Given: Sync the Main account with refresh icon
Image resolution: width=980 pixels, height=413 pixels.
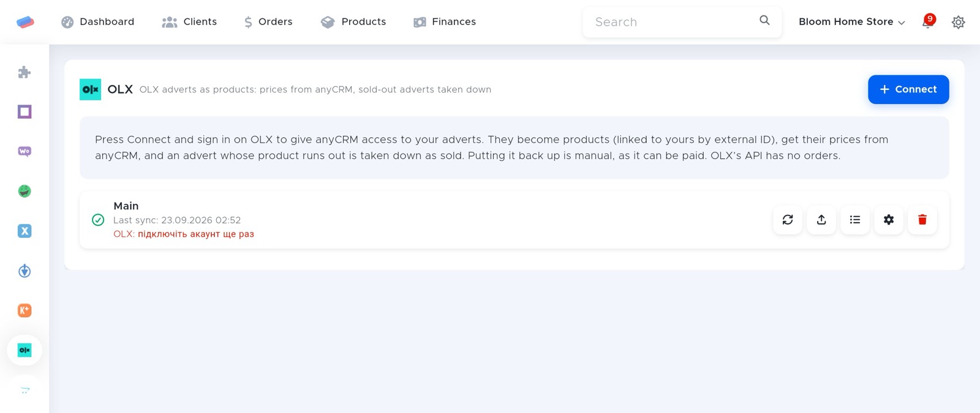Looking at the screenshot, I should click(x=788, y=220).
